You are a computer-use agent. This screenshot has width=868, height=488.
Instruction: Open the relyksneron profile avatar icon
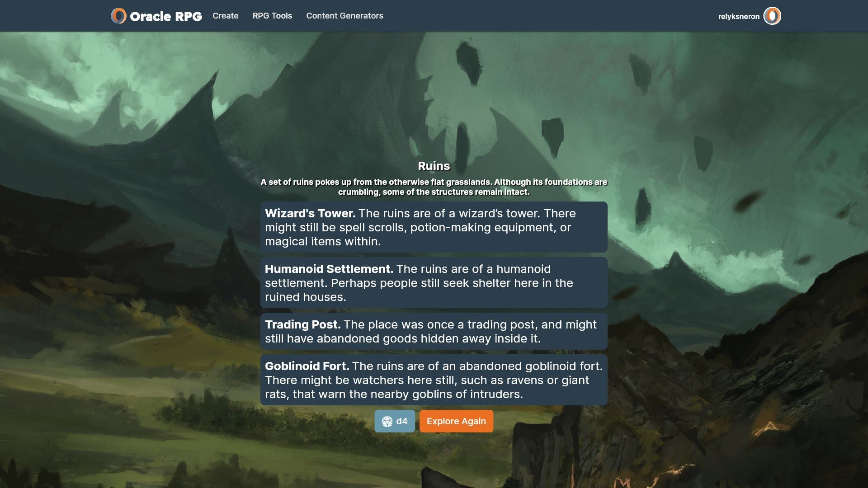[772, 16]
